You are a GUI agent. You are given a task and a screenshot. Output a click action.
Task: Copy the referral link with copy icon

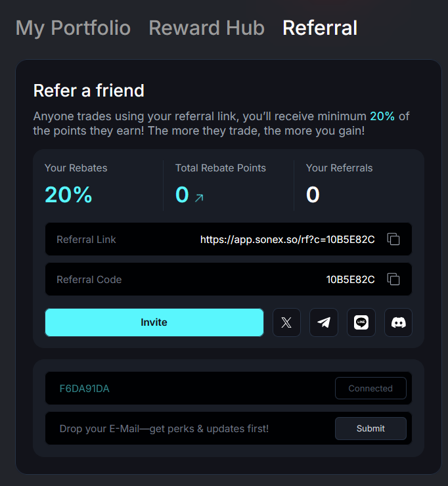[393, 239]
